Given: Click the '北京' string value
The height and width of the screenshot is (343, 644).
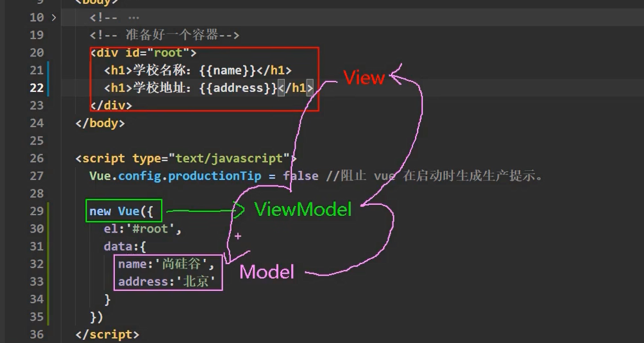Looking at the screenshot, I should point(196,282).
